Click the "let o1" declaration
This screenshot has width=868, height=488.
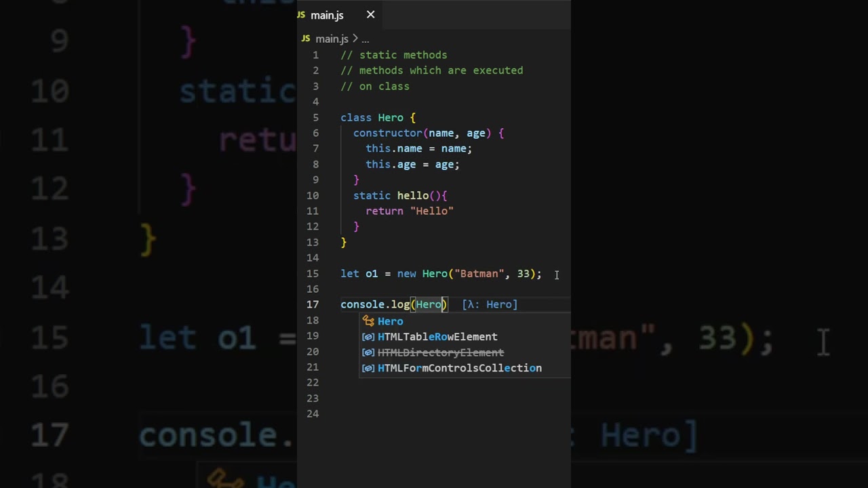coord(359,274)
